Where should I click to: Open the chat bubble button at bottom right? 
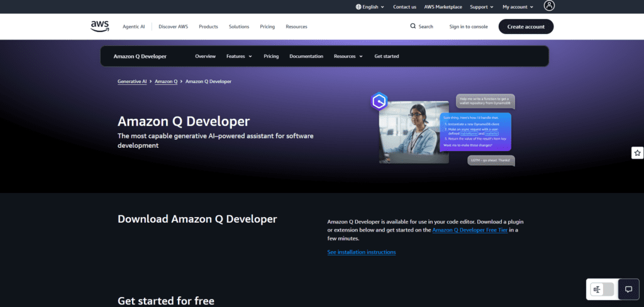(x=628, y=289)
